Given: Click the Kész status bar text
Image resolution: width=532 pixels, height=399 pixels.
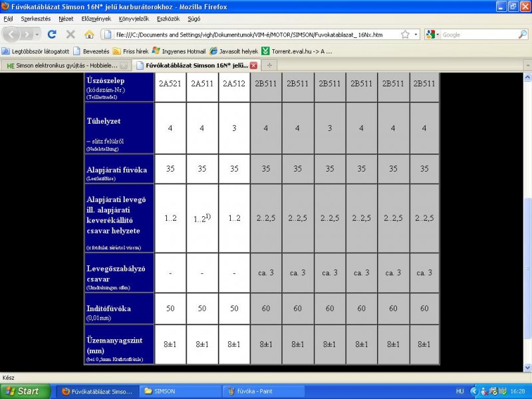Looking at the screenshot, I should point(9,378).
